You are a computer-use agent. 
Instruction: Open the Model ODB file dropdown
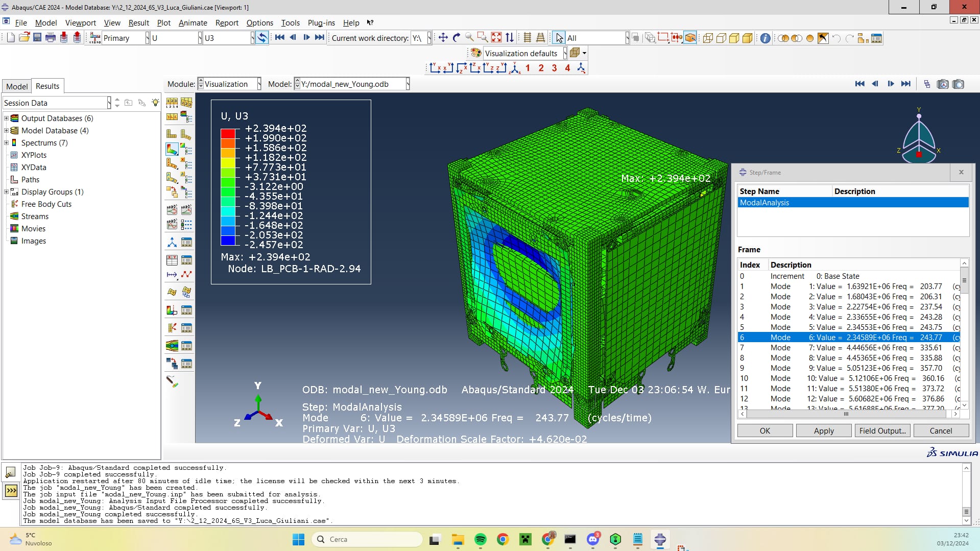[x=408, y=84]
